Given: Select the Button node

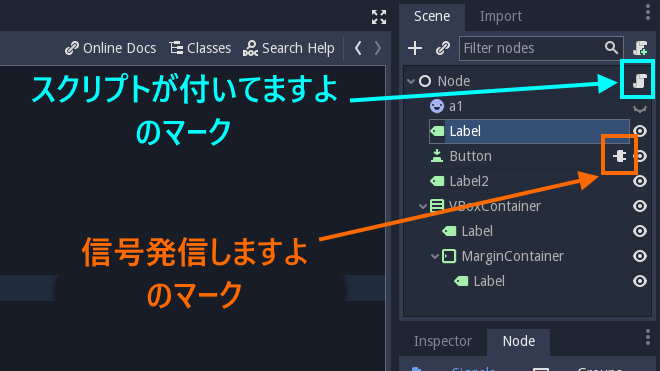Looking at the screenshot, I should point(470,156).
